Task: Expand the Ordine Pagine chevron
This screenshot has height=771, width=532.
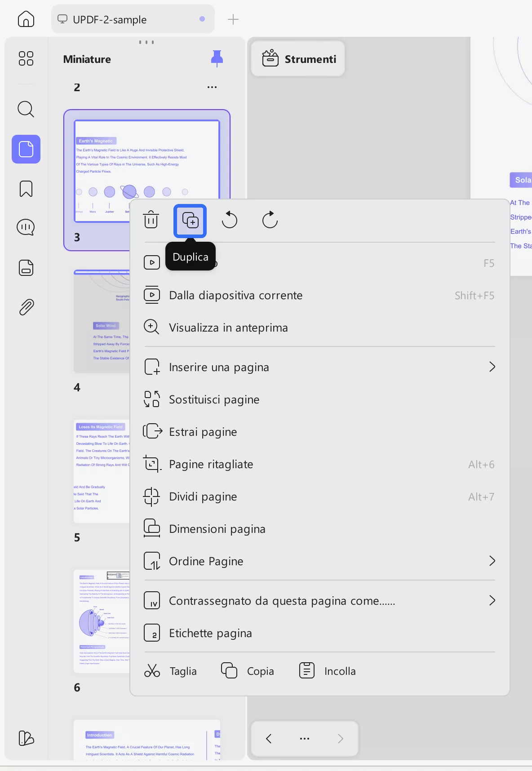Action: (x=492, y=561)
